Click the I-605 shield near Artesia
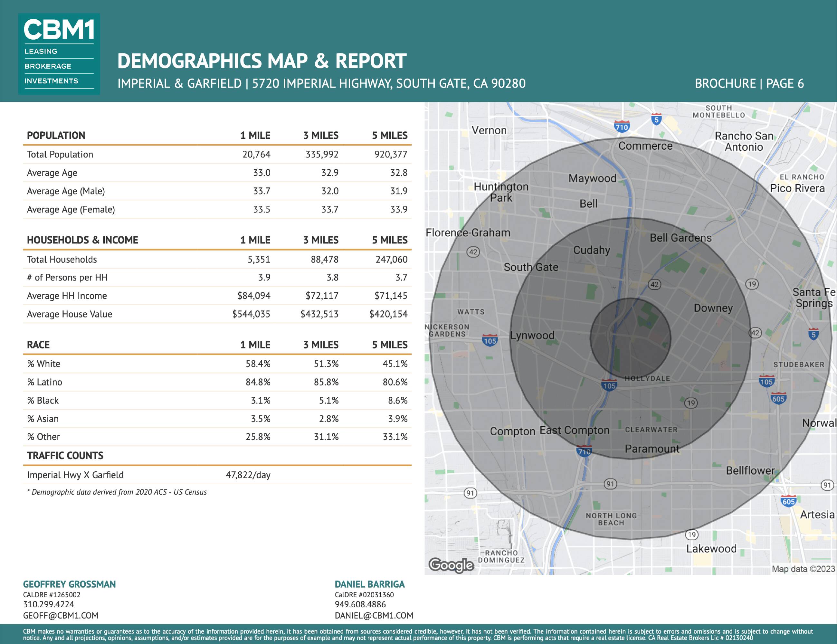 tap(788, 501)
